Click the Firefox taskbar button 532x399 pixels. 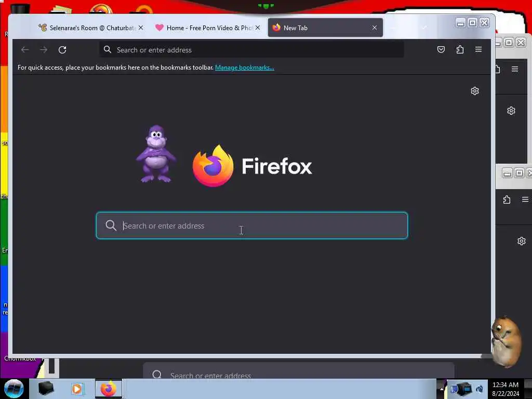[x=108, y=389]
